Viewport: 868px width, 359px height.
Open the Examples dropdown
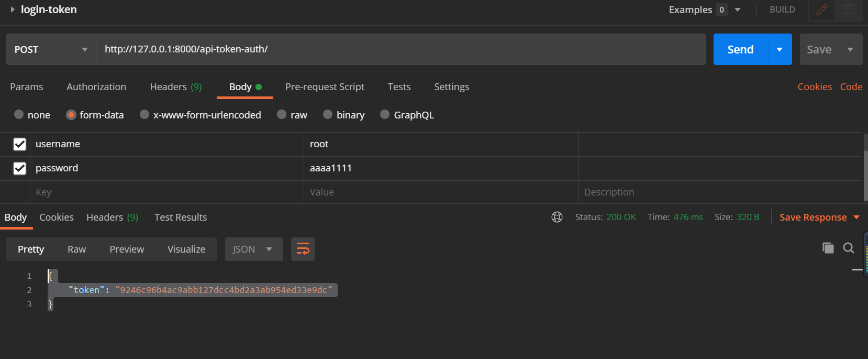738,9
